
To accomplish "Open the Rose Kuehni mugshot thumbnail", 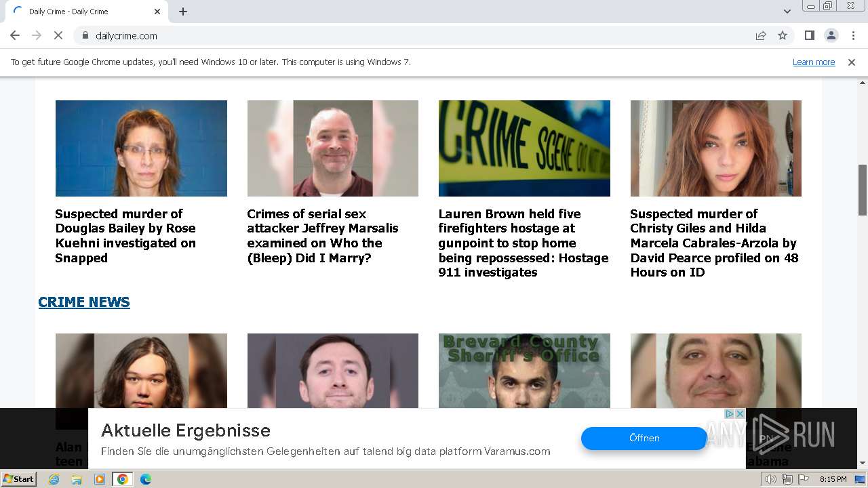I will [141, 148].
